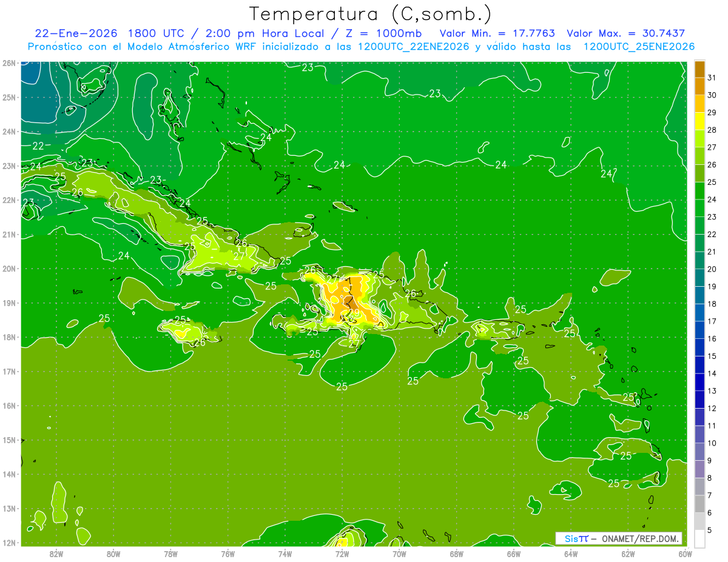Viewport: 728px width, 562px height.
Task: Click 'Valor Max. = 30.7437' text
Action: [625, 33]
